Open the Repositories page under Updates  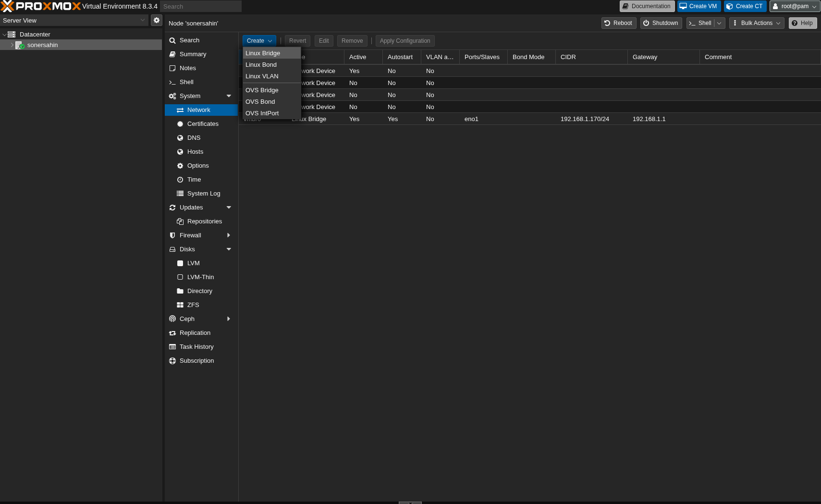(x=205, y=221)
